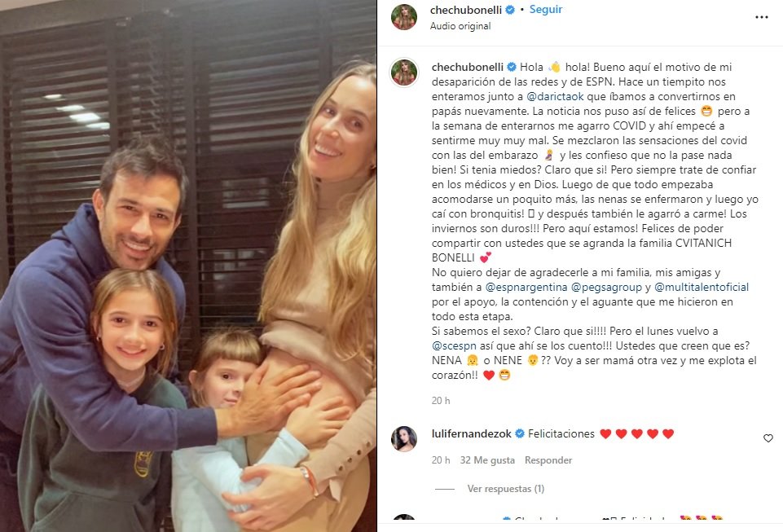Open lulifernandezok's profile avatar
Screen dimensions: 783x532
pyautogui.click(x=404, y=438)
